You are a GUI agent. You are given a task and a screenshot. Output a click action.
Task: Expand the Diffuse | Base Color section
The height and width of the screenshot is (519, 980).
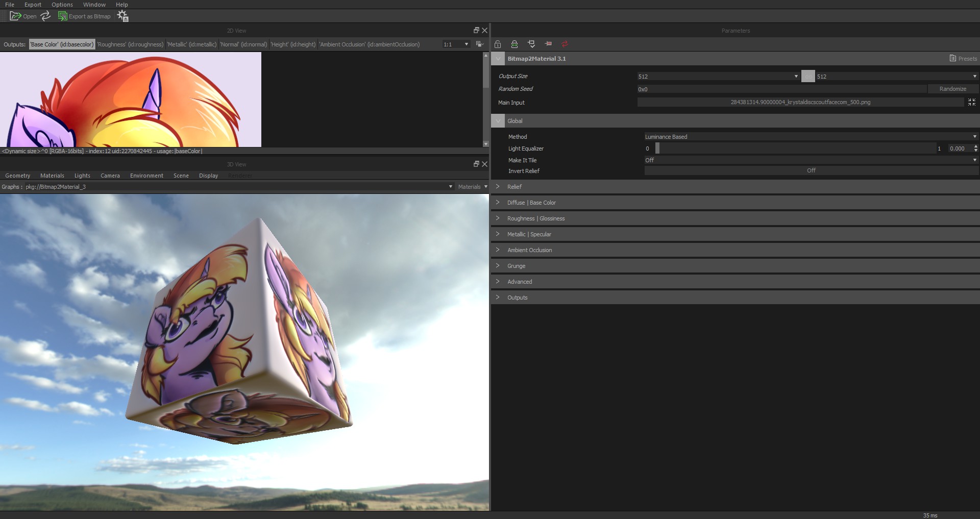click(x=498, y=203)
